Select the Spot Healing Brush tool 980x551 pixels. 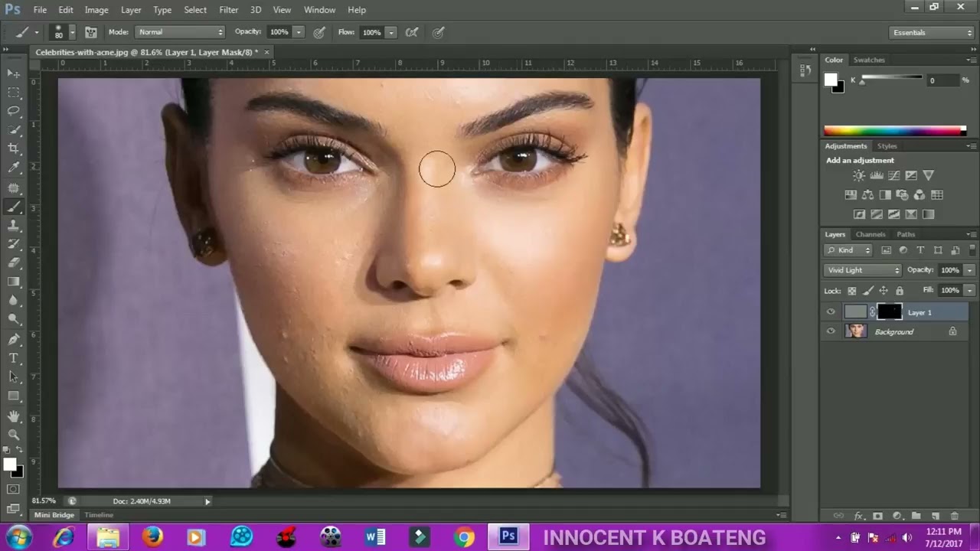[14, 187]
